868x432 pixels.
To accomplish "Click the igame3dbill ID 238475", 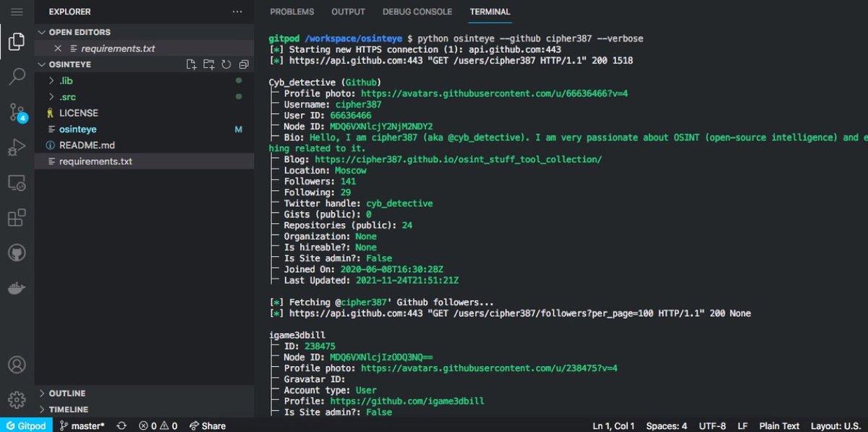I will click(x=320, y=346).
